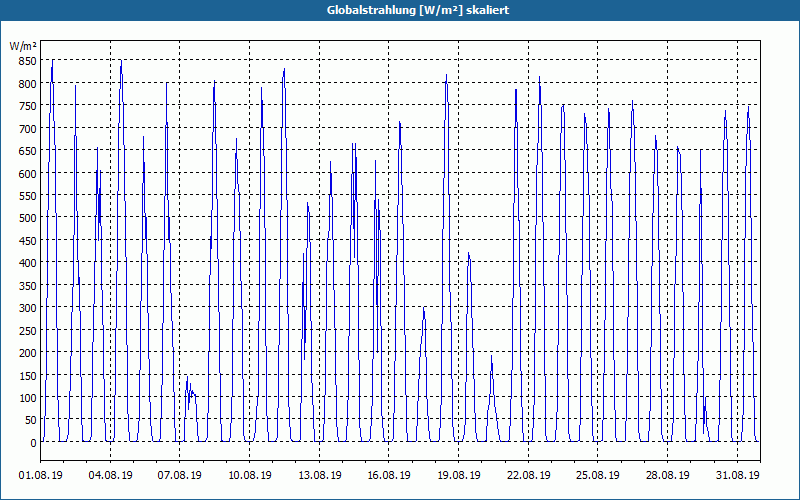Click the 19.08.19 date label
Screen dimensions: 800x500
pos(459,475)
